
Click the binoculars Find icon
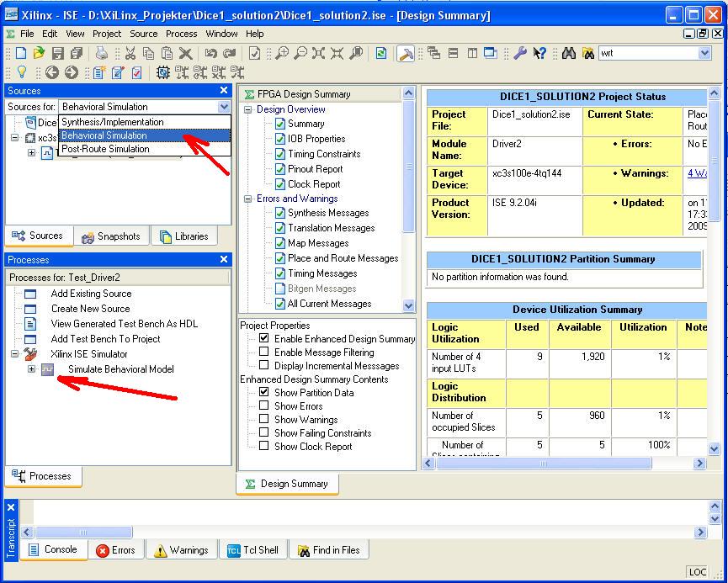pos(569,53)
